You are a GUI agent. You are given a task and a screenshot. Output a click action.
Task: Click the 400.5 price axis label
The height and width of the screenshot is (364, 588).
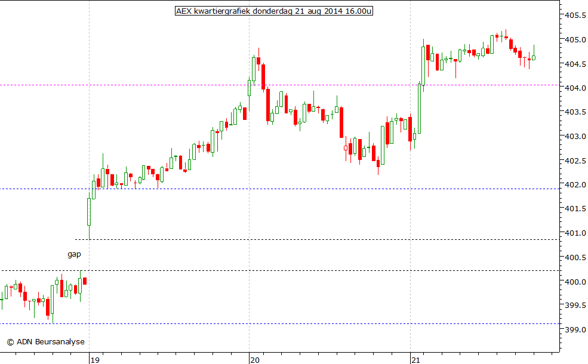575,258
